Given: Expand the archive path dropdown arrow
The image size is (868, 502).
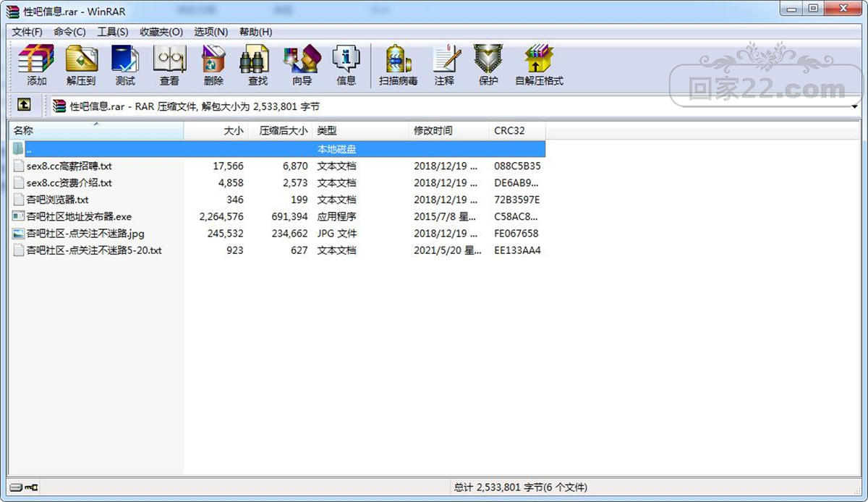Looking at the screenshot, I should pyautogui.click(x=854, y=106).
